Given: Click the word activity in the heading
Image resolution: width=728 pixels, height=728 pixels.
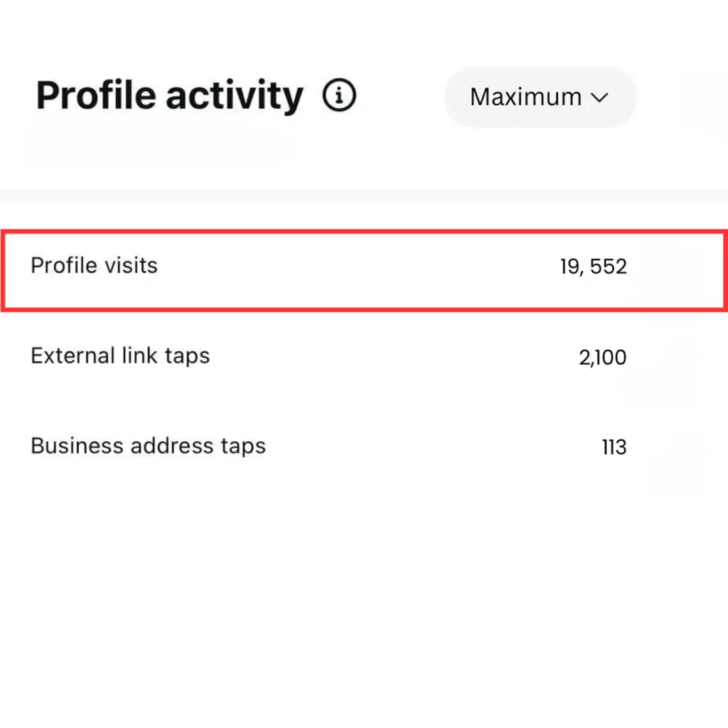Looking at the screenshot, I should click(235, 96).
